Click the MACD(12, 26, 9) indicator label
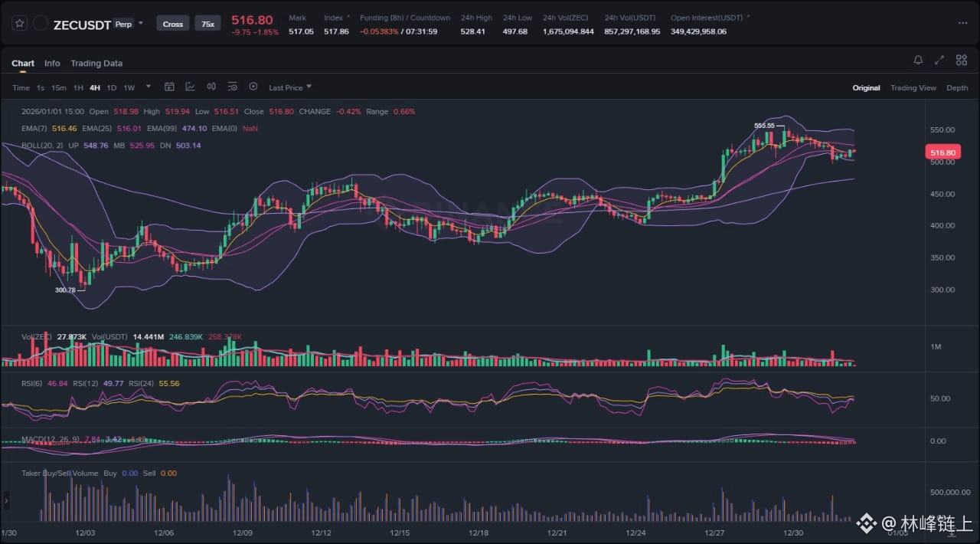This screenshot has height=544, width=980. pos(49,439)
